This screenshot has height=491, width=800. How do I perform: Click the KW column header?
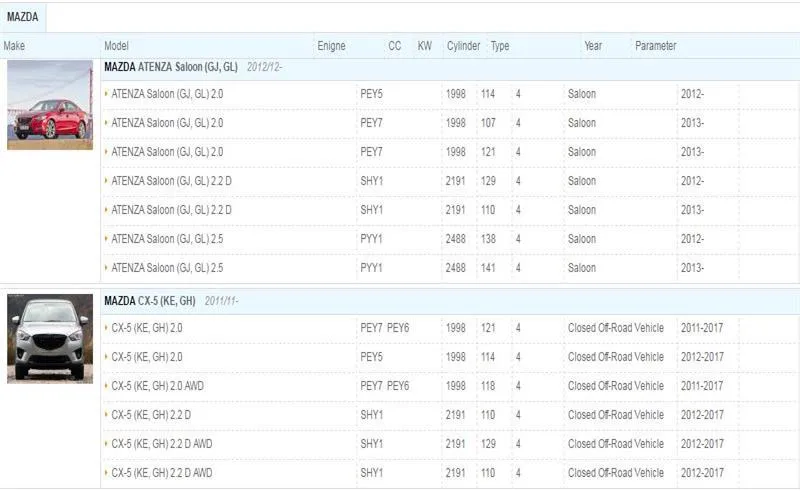click(x=424, y=46)
